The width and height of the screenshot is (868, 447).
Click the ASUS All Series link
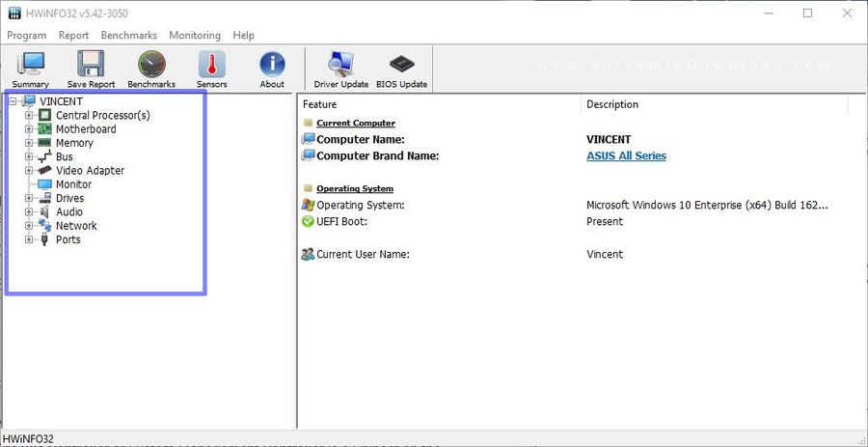click(626, 155)
